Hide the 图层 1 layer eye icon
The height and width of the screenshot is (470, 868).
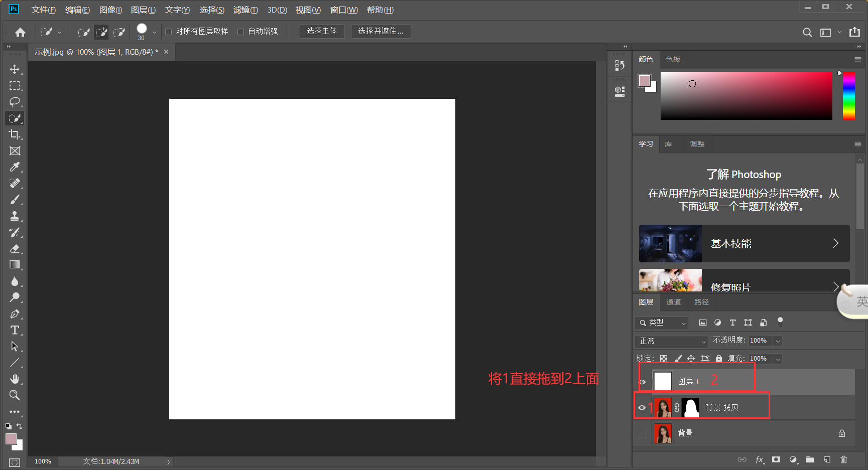(642, 382)
